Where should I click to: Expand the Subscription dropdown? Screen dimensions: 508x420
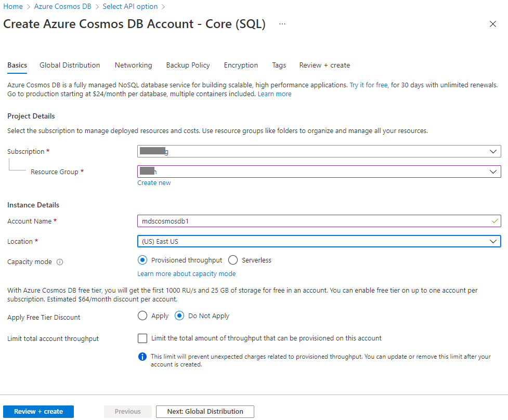319,151
